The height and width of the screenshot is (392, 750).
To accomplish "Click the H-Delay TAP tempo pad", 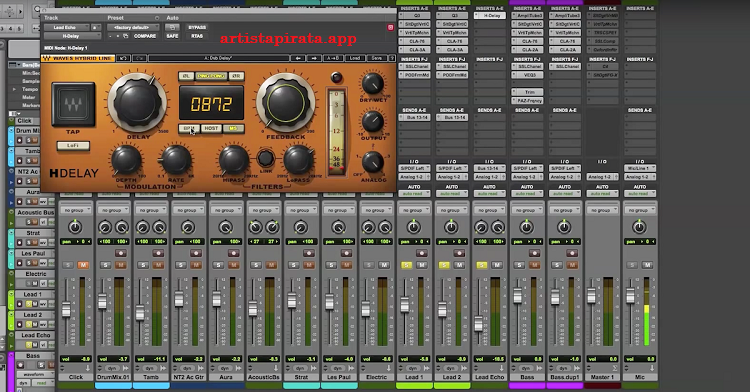I will (73, 104).
